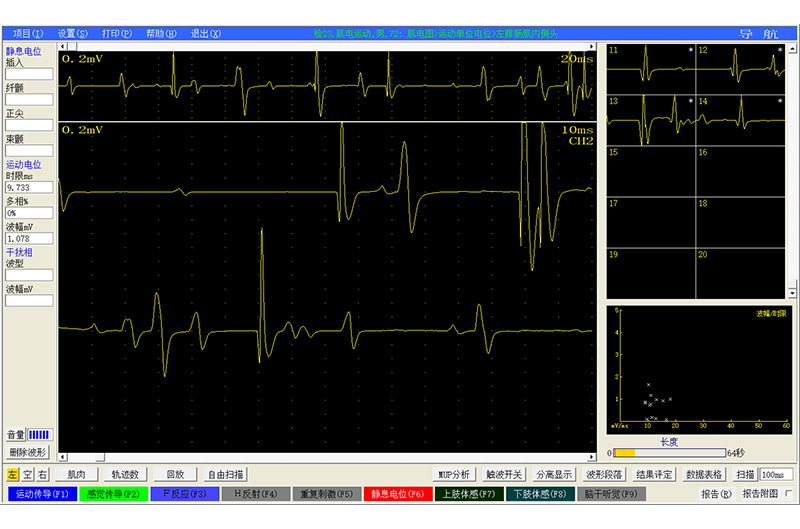Open the 肌肉 muscle selection button
Viewport: 800px width, 529px height.
pyautogui.click(x=76, y=474)
